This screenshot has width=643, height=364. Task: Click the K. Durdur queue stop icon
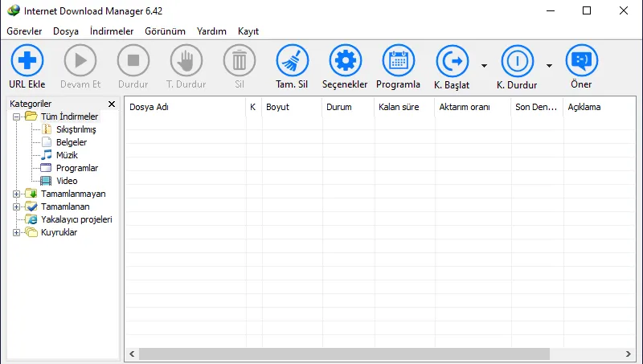pyautogui.click(x=518, y=61)
